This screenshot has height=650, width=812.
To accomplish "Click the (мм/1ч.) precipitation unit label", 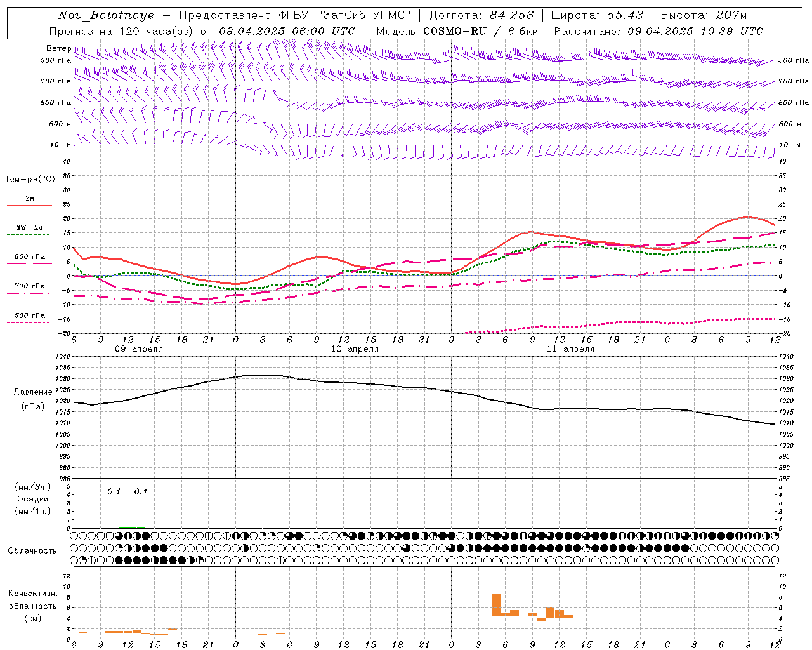I will pos(33,511).
